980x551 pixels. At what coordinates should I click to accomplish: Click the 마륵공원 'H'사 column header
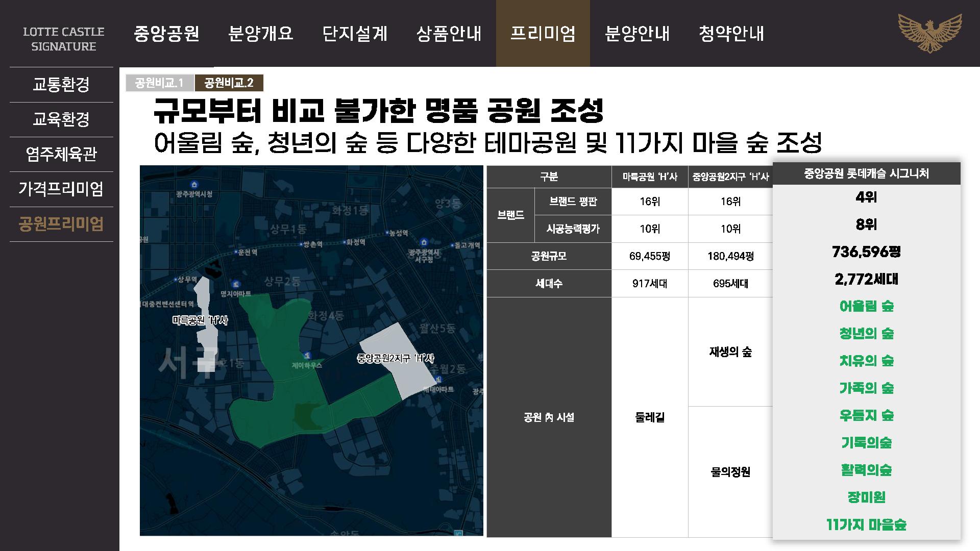click(650, 177)
